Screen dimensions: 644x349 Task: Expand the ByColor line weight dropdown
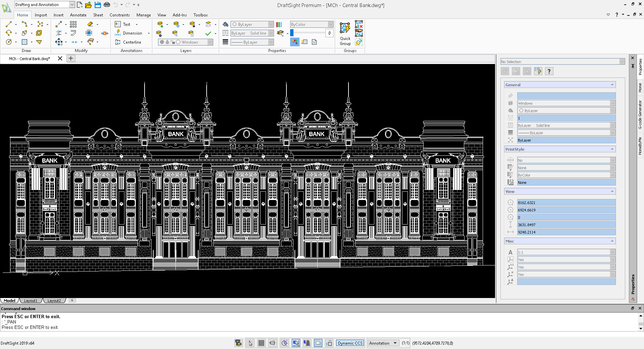click(x=331, y=24)
